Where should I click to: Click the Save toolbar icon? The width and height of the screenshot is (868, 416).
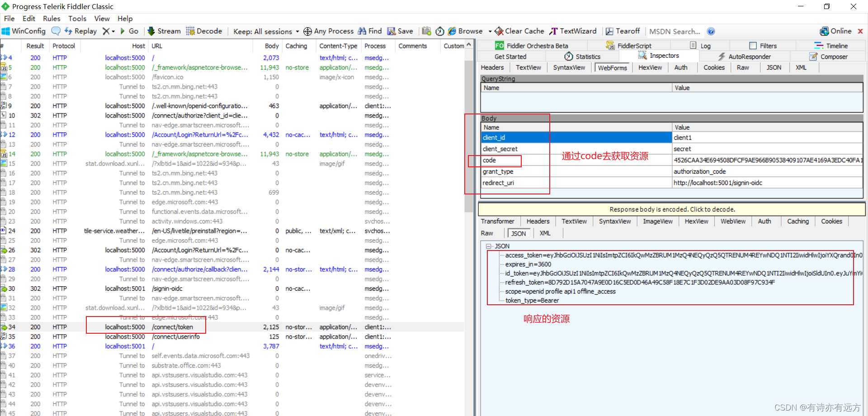[400, 31]
